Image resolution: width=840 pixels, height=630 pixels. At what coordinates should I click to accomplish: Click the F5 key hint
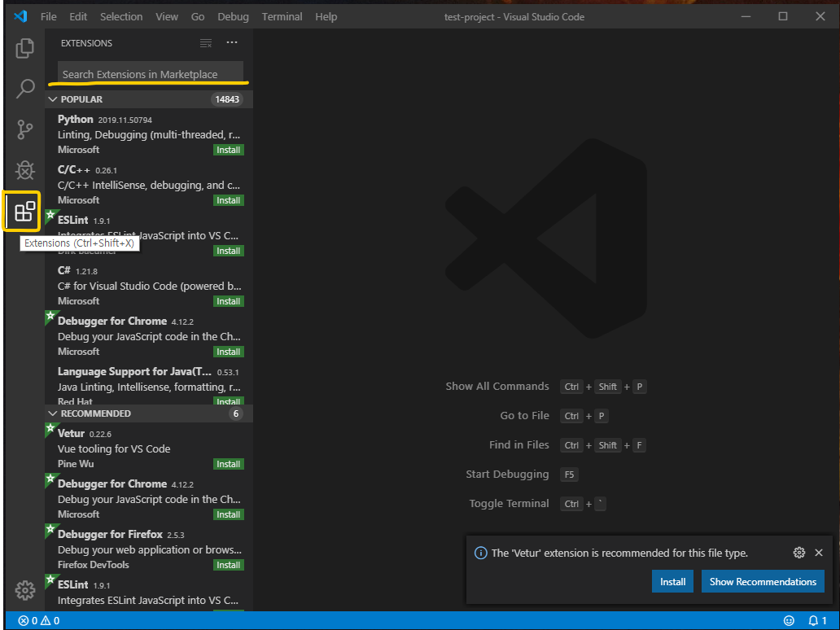[x=569, y=475]
